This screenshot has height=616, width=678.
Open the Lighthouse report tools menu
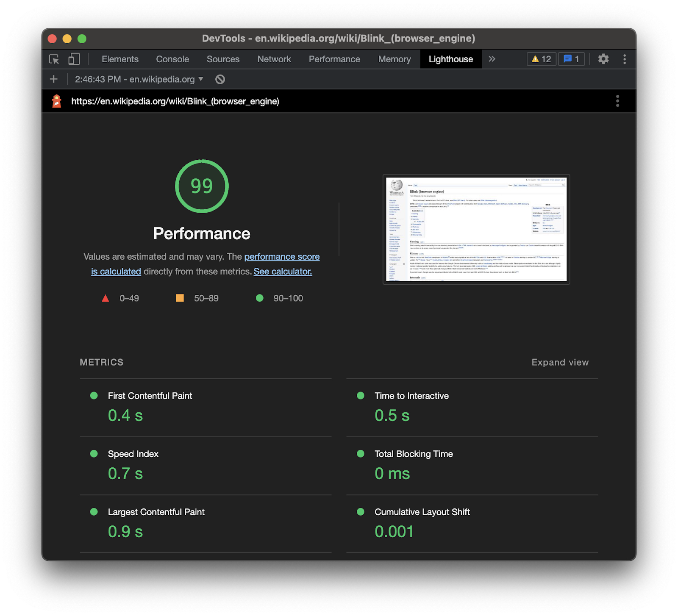(617, 101)
